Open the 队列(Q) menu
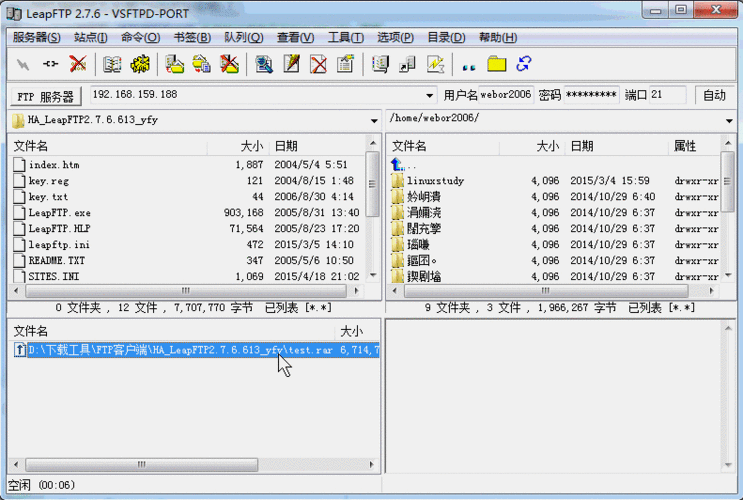 pyautogui.click(x=243, y=37)
